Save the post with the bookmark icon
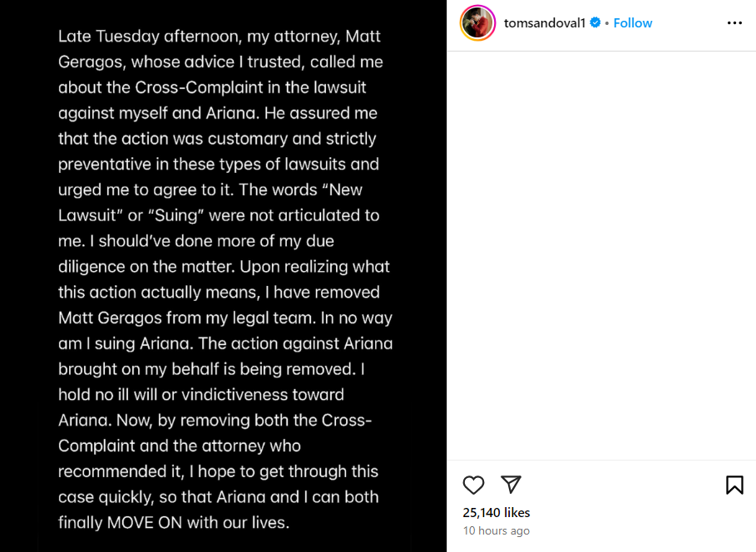Image resolution: width=756 pixels, height=552 pixels. point(734,485)
